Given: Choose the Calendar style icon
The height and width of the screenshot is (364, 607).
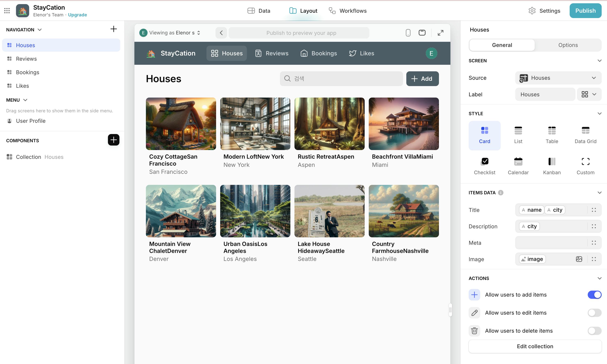Looking at the screenshot, I should point(518,162).
